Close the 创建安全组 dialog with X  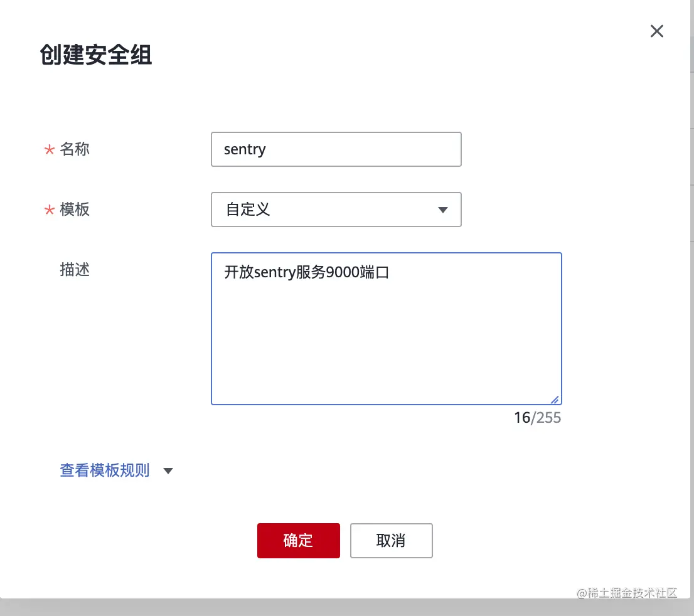click(657, 31)
